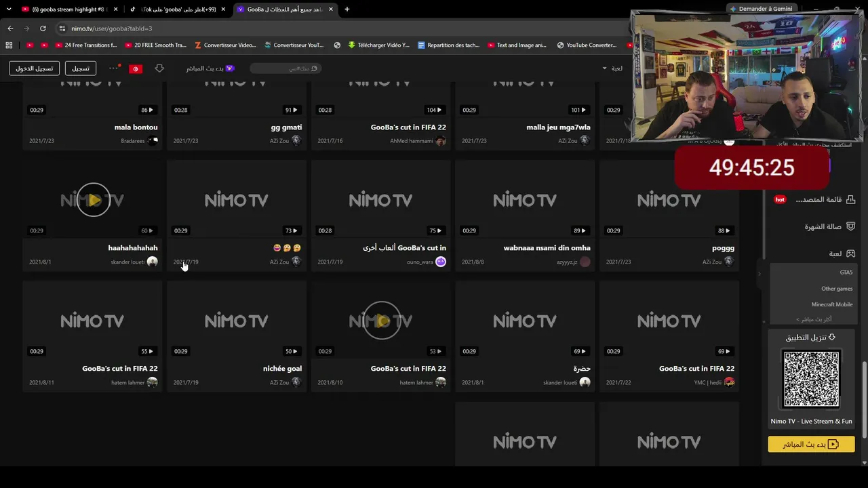The height and width of the screenshot is (488, 868).
Task: Open the Télécharger Vidéo Y... bookmark
Action: pos(378,45)
